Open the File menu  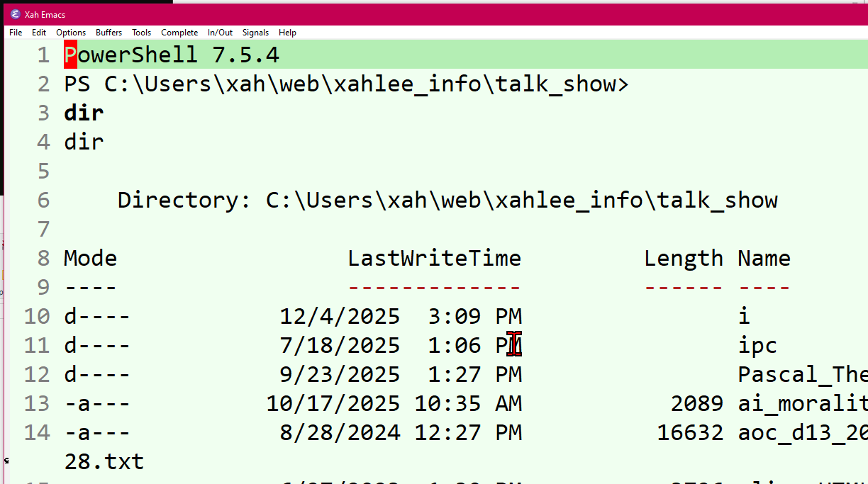pyautogui.click(x=16, y=33)
